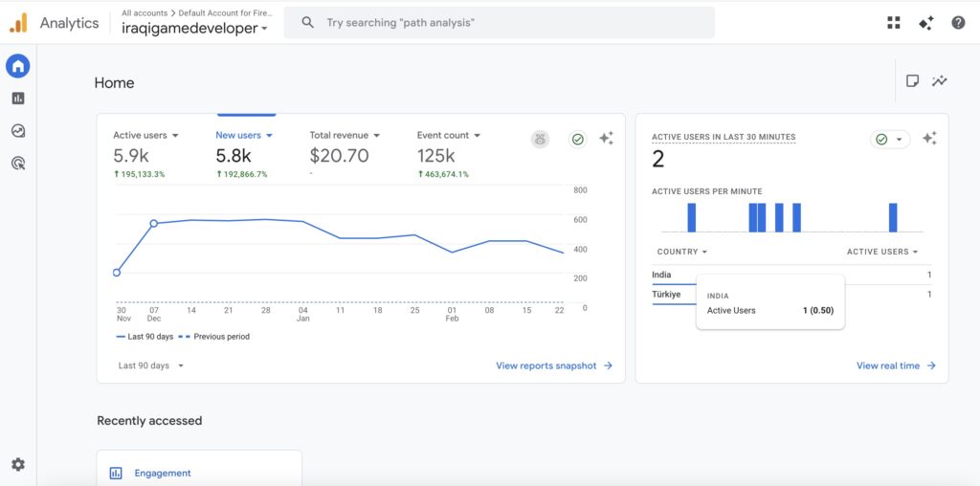Open the Reports icon in sidebar
This screenshot has height=486, width=980.
18,99
